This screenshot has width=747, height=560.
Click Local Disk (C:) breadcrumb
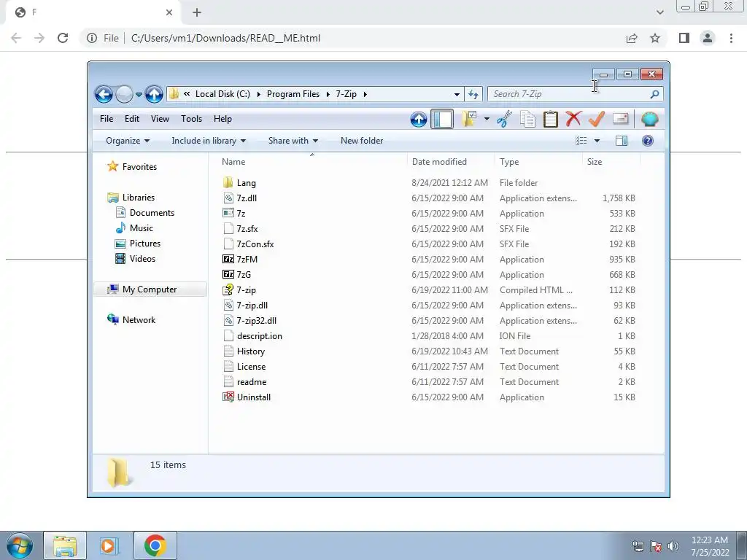click(222, 94)
